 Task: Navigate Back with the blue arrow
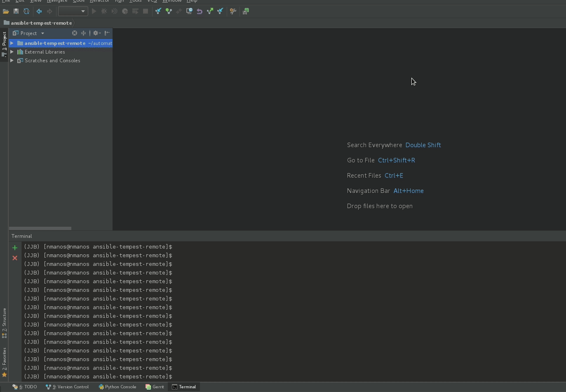[x=39, y=12]
